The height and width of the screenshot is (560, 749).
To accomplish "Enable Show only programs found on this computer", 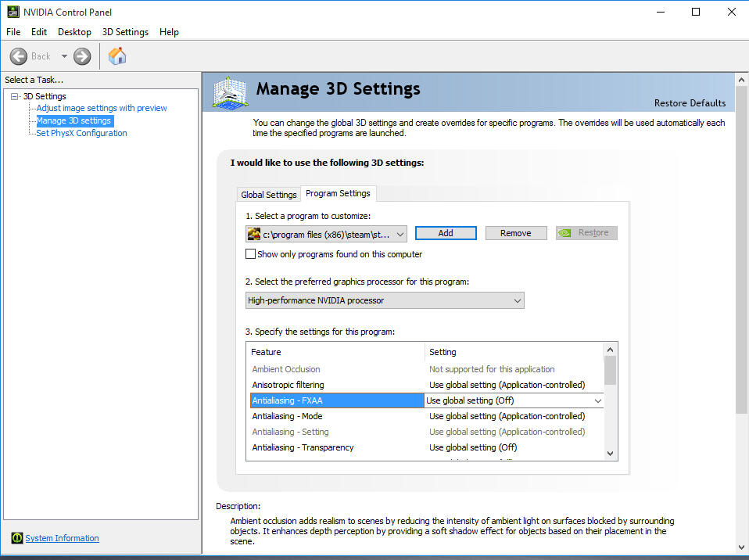I will pyautogui.click(x=251, y=253).
